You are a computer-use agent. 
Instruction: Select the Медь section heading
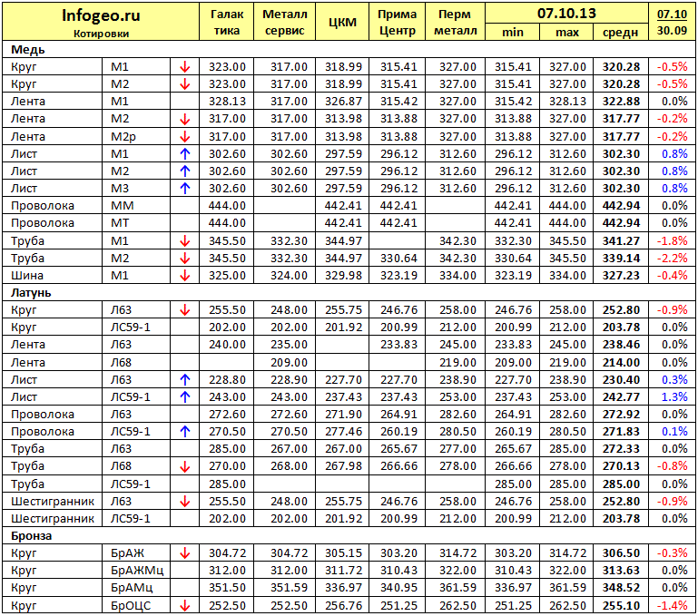(x=28, y=50)
